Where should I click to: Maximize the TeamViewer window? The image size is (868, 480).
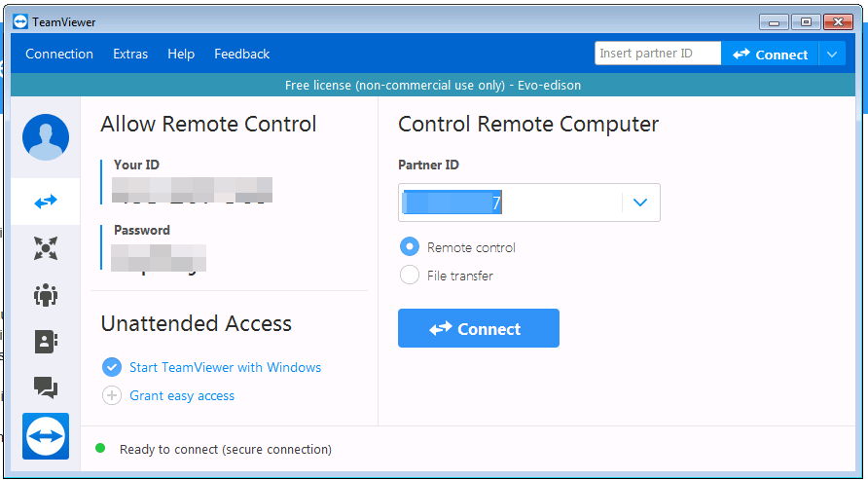click(806, 22)
